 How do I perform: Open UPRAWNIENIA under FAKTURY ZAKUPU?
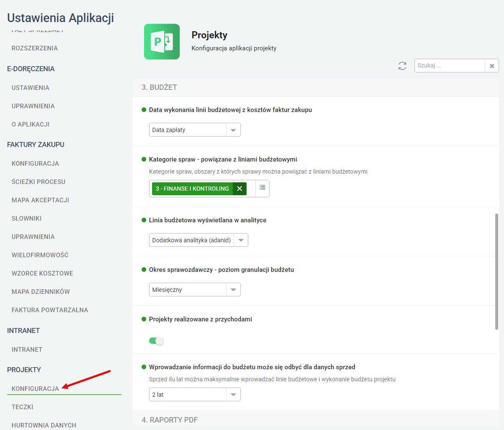[x=33, y=237]
